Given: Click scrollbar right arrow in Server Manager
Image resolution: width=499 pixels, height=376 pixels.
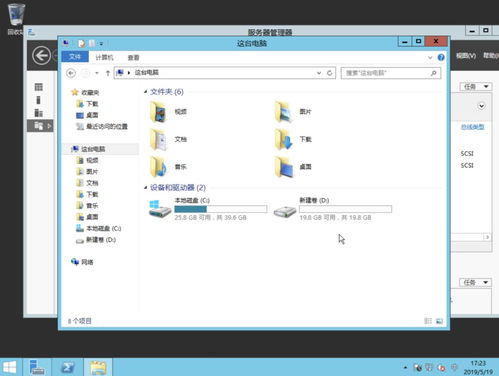Looking at the screenshot, I should click(487, 237).
